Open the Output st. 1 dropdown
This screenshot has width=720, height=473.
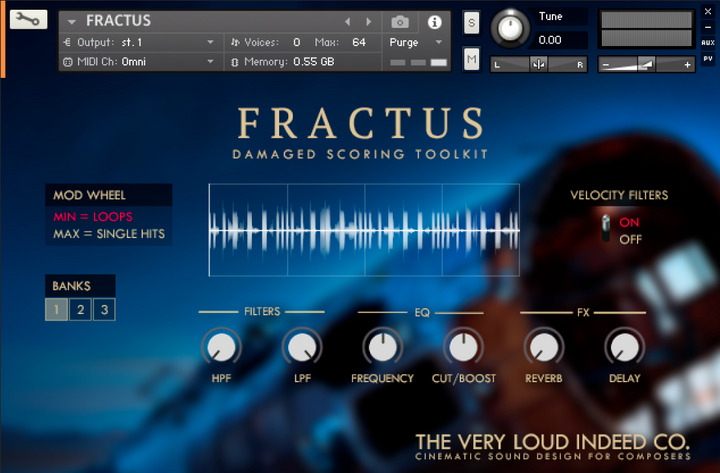point(140,42)
